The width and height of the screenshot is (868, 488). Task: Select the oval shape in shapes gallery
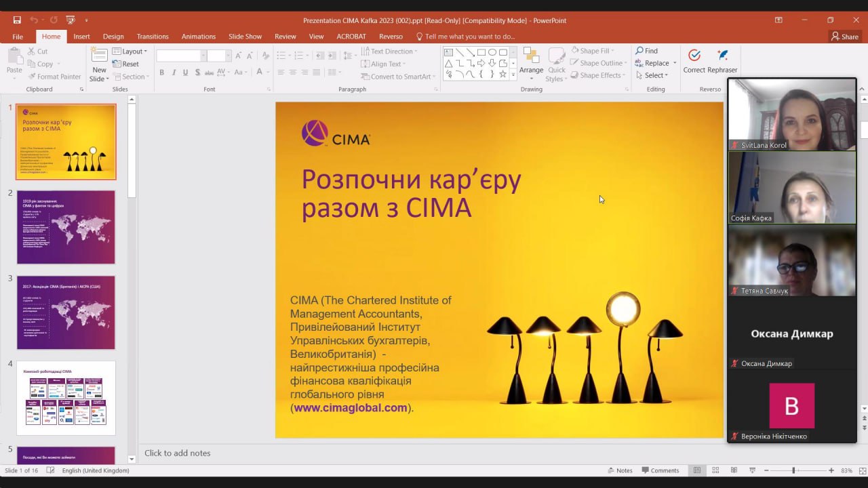point(492,52)
